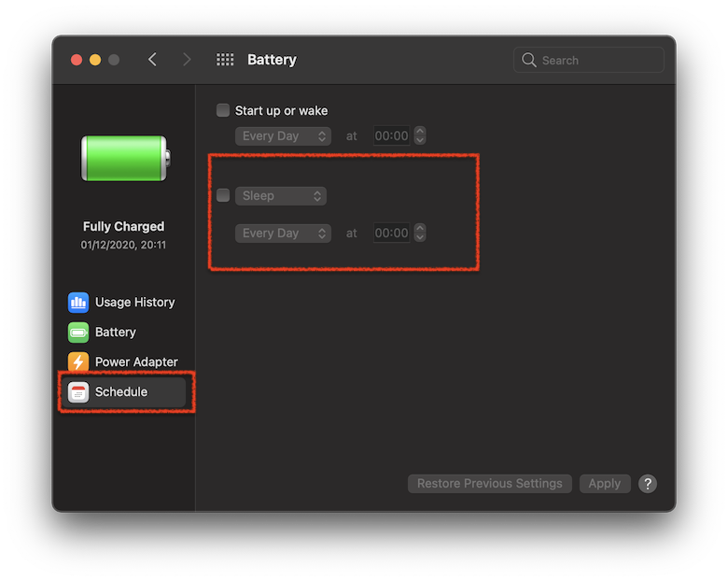Image resolution: width=728 pixels, height=581 pixels.
Task: Click the Search field
Action: click(589, 60)
